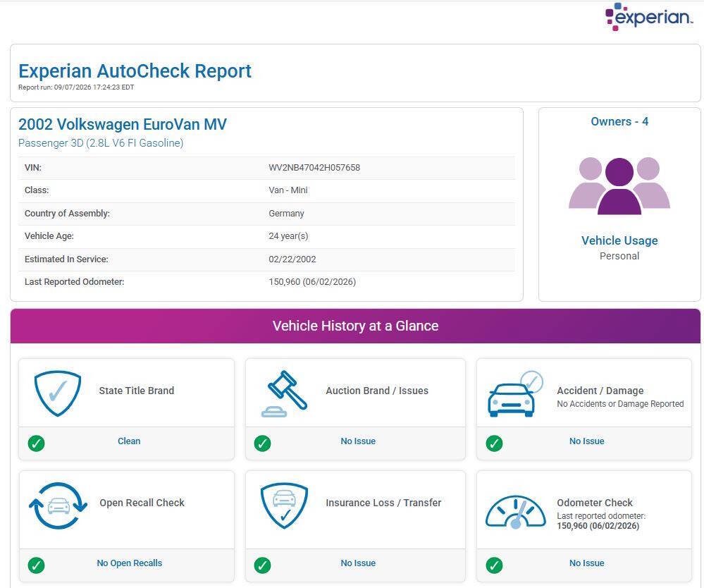Click the Personal usage text

coord(619,256)
